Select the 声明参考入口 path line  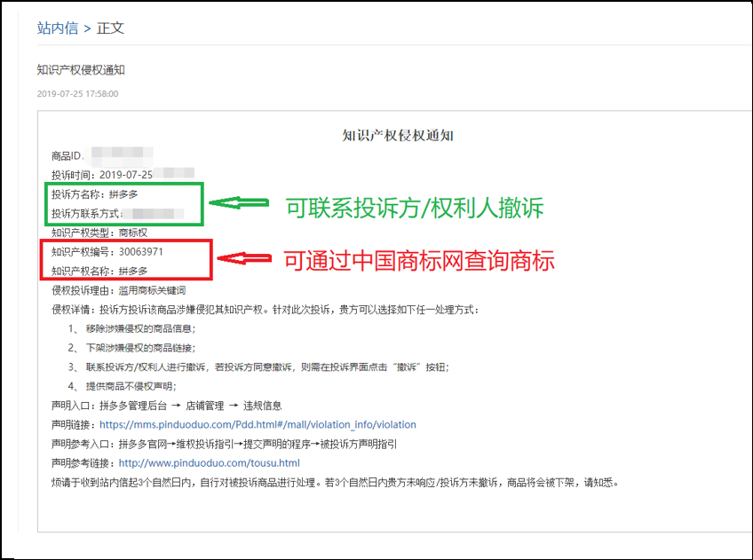click(225, 444)
